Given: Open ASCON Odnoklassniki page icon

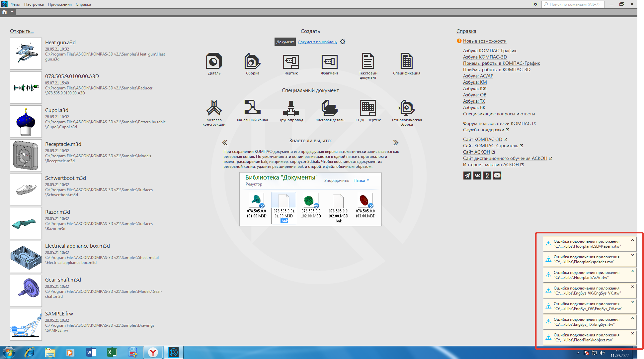Looking at the screenshot, I should [487, 176].
